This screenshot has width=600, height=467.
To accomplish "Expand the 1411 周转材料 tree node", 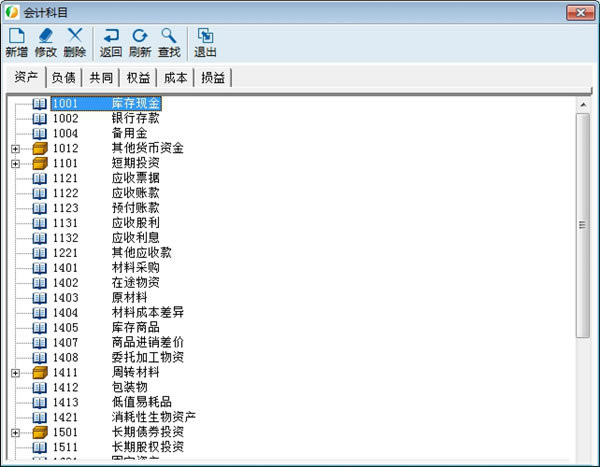I will click(15, 372).
